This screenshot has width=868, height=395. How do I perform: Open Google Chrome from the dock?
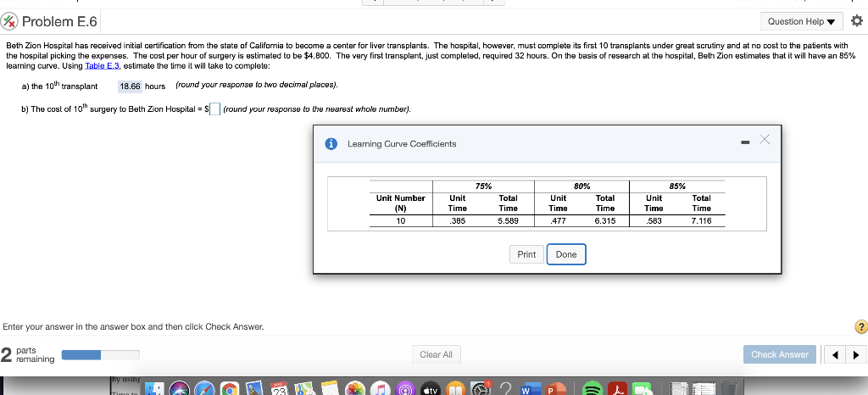pos(230,388)
